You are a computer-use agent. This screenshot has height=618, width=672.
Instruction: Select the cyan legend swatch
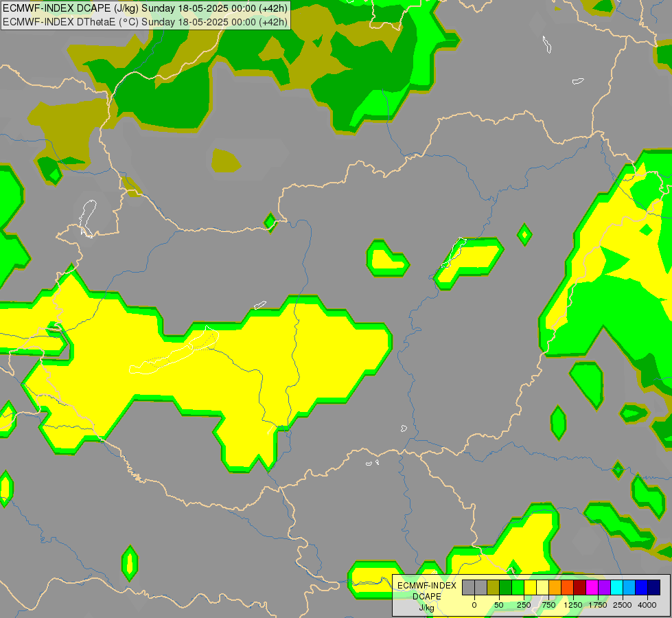[616, 588]
